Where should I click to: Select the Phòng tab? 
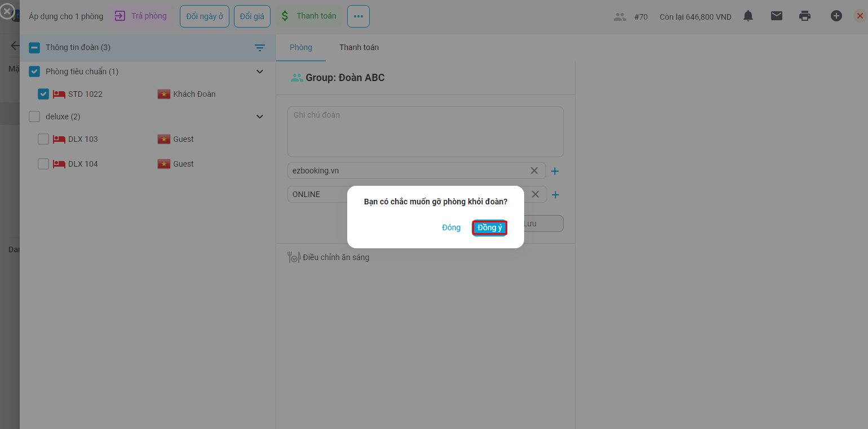coord(301,47)
